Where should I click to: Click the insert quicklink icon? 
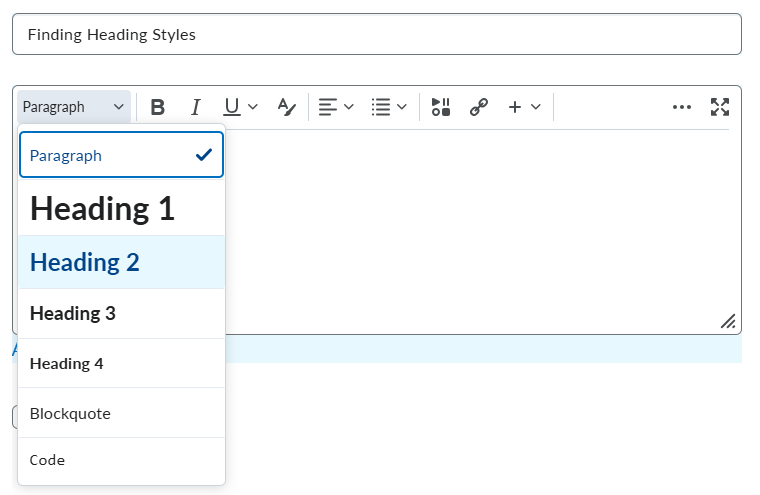click(x=479, y=107)
